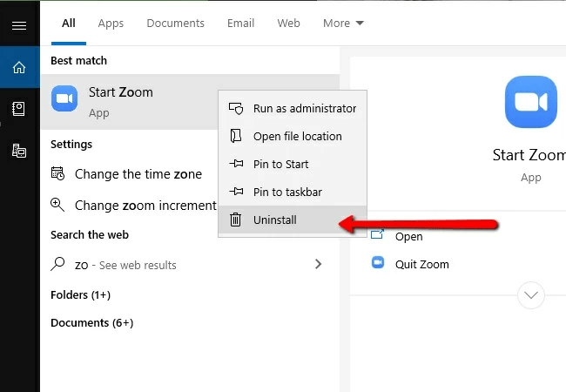This screenshot has height=392, width=566.
Task: Click the calendar icon beside Change the time zone
Action: (57, 173)
